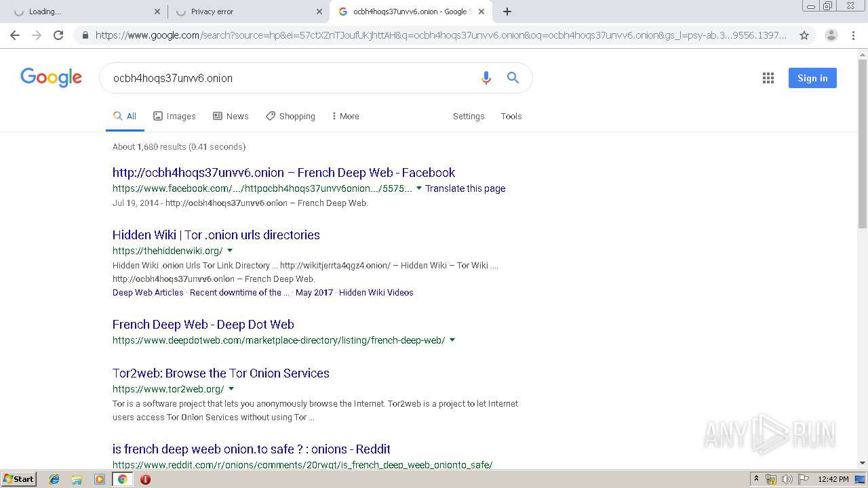Click the browser back arrow
Screen dimensions: 868x488
click(15, 35)
